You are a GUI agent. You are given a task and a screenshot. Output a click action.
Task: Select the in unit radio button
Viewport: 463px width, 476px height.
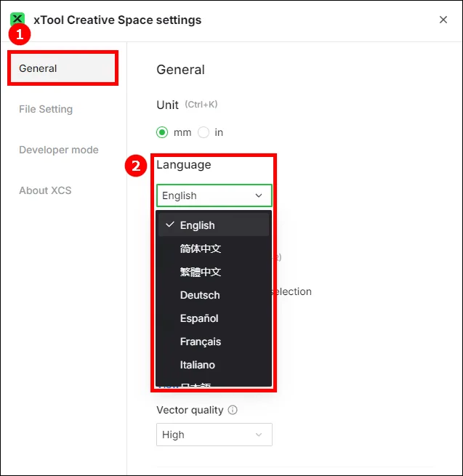(x=204, y=132)
